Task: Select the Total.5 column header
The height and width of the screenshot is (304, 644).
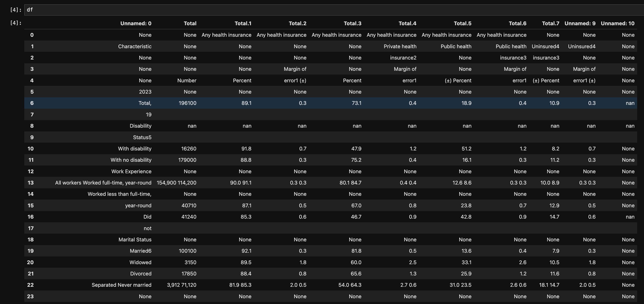Action: click(463, 23)
